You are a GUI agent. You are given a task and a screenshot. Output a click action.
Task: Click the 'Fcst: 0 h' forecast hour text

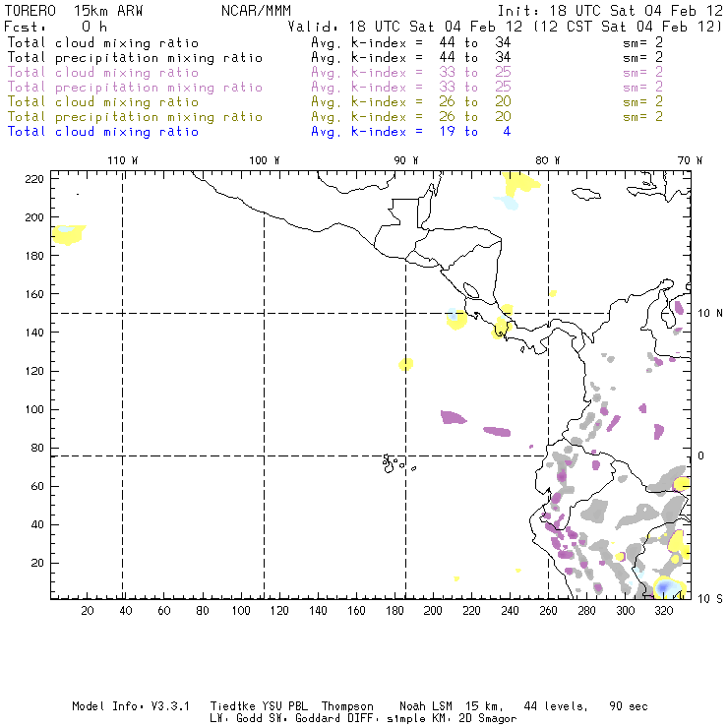[x=56, y=27]
